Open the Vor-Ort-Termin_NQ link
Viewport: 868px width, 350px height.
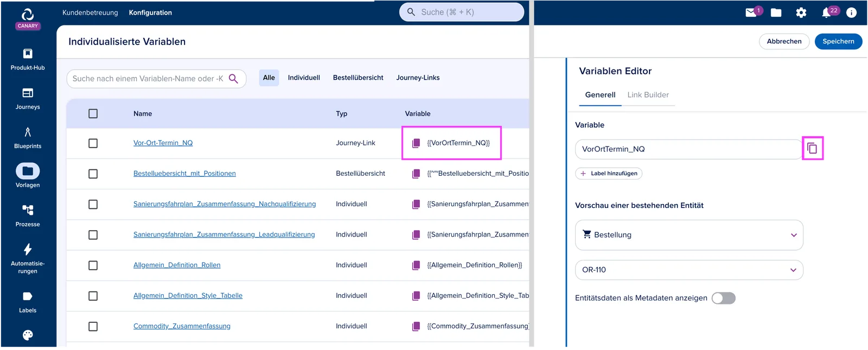click(x=163, y=143)
